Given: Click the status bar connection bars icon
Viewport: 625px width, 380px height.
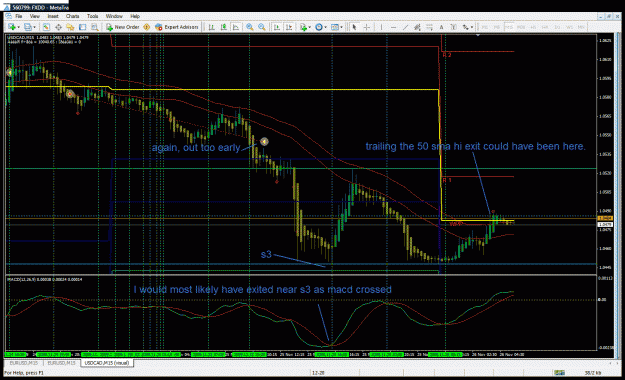Looking at the screenshot, I should tap(559, 373).
